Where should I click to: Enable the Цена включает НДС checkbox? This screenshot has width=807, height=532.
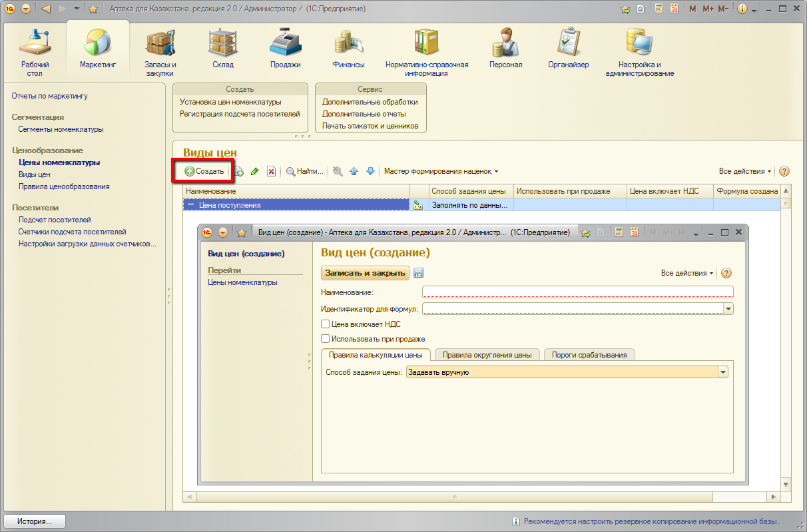click(x=326, y=324)
